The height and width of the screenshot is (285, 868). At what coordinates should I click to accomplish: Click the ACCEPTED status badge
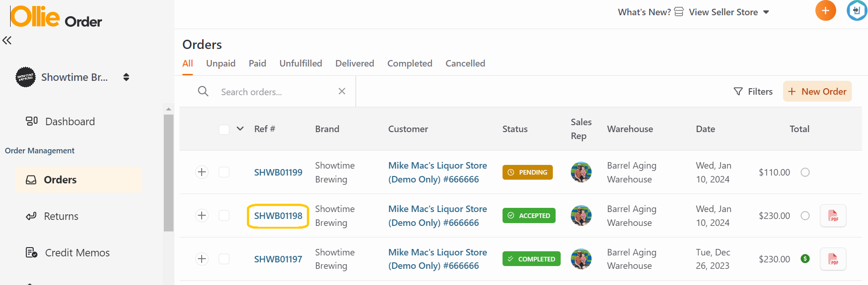[529, 216]
